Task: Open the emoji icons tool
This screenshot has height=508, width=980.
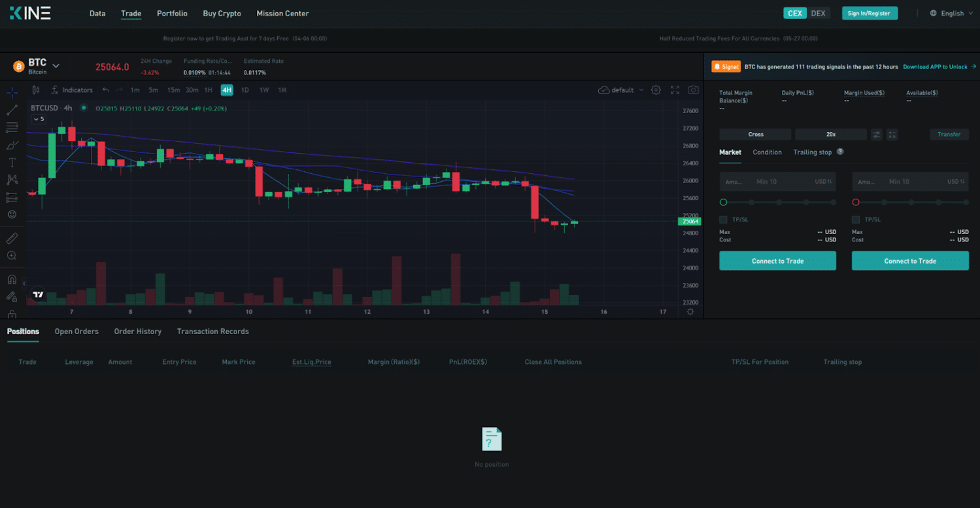Action: click(12, 214)
